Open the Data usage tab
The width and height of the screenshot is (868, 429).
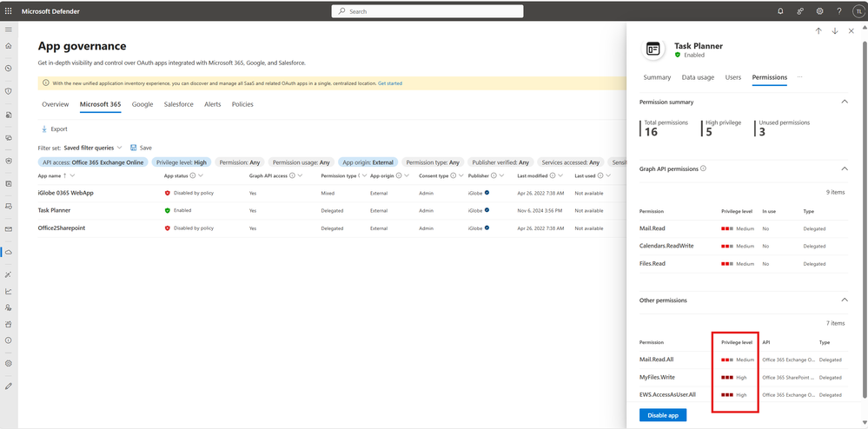[x=698, y=77]
